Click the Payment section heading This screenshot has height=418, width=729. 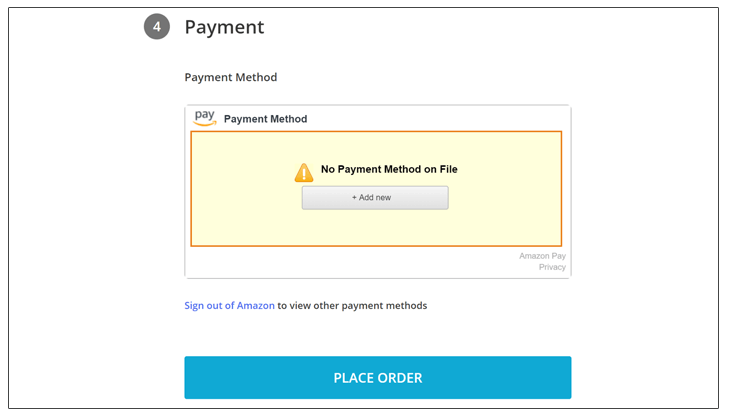(224, 27)
